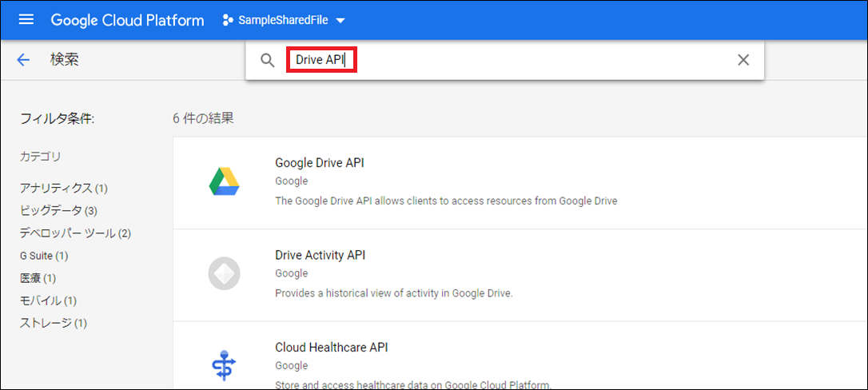868x390 pixels.
Task: Click the project hexagon dots icon
Action: (227, 21)
